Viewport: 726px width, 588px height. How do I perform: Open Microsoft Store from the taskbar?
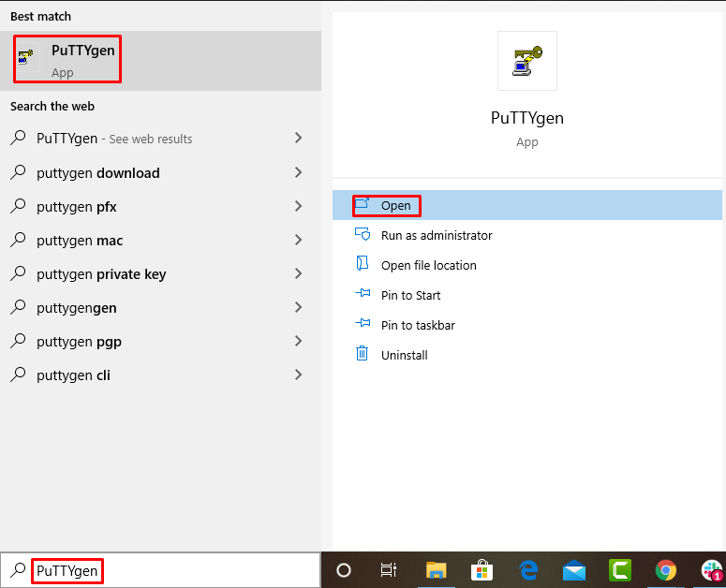[482, 570]
